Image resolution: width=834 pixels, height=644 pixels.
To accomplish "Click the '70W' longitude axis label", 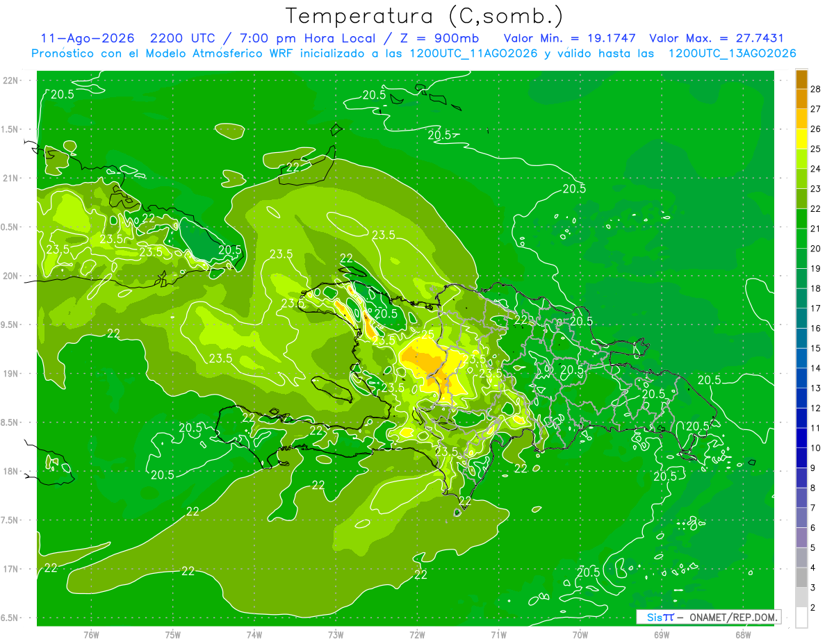I will 580,635.
